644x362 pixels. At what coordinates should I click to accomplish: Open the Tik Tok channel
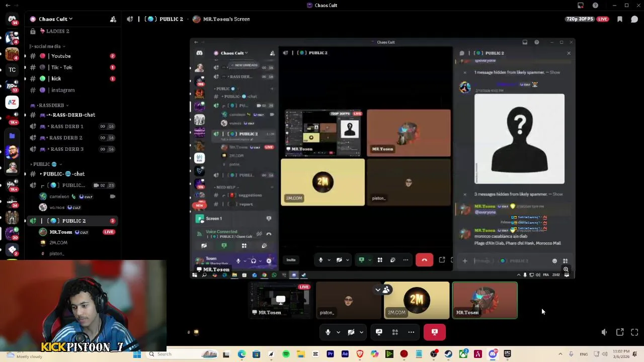pos(72,67)
